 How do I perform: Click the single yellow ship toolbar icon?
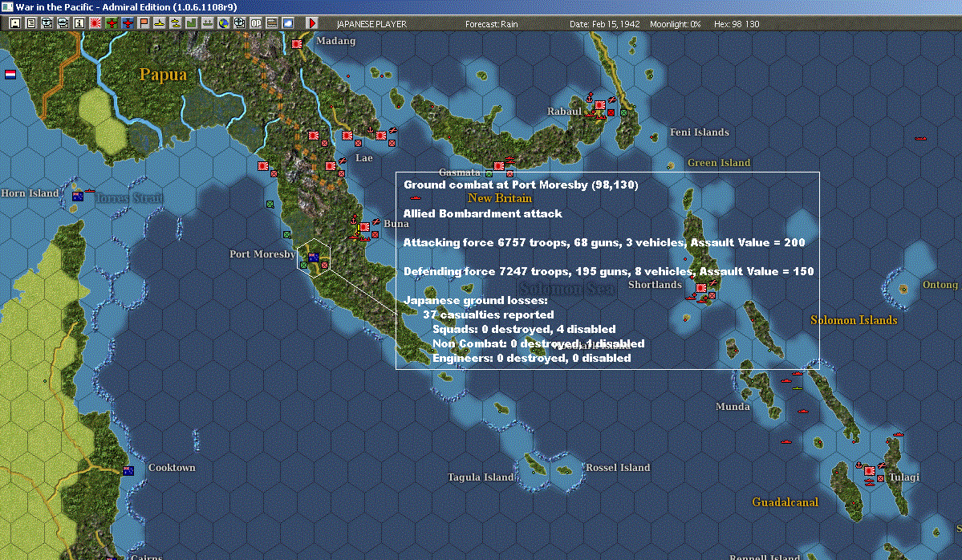(160, 23)
